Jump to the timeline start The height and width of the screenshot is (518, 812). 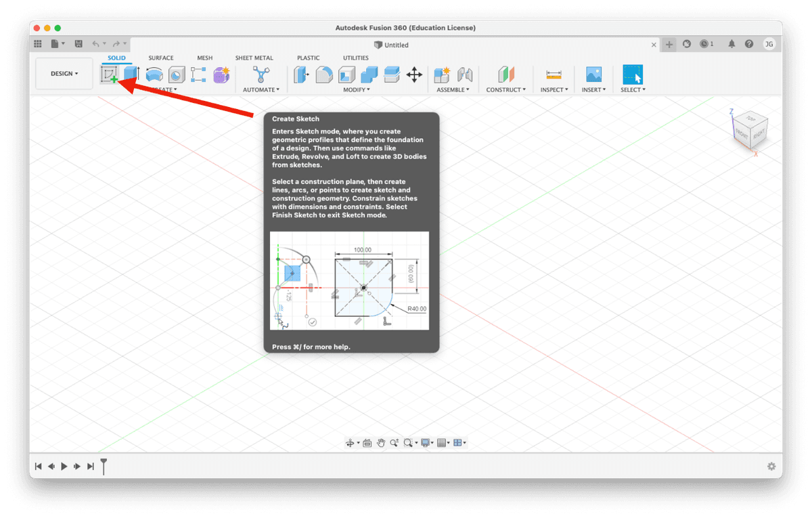39,466
